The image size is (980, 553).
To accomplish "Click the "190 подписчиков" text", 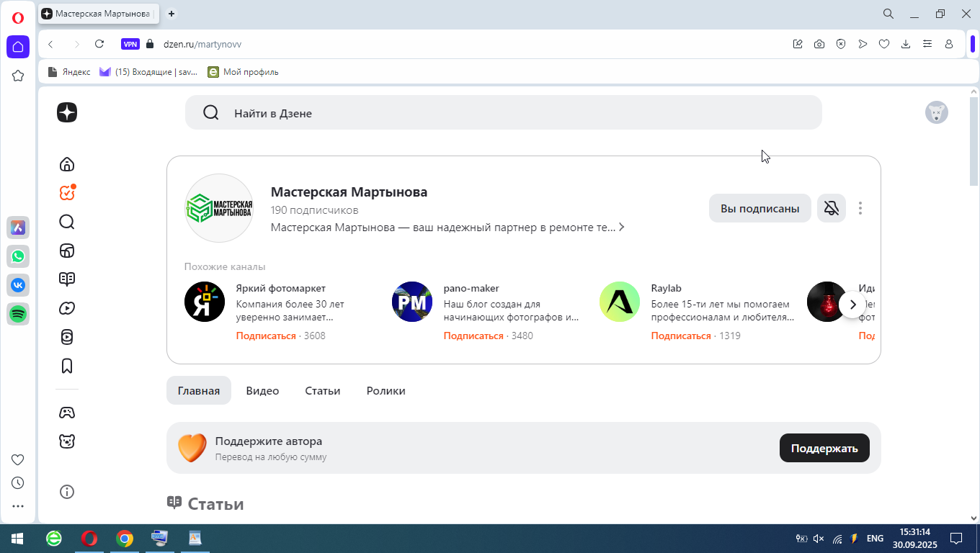I will (314, 210).
